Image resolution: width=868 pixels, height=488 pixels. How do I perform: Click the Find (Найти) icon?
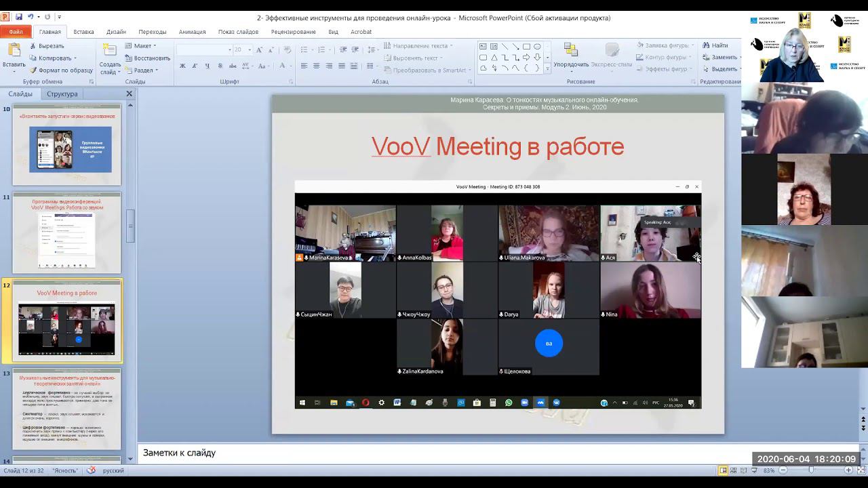point(707,45)
